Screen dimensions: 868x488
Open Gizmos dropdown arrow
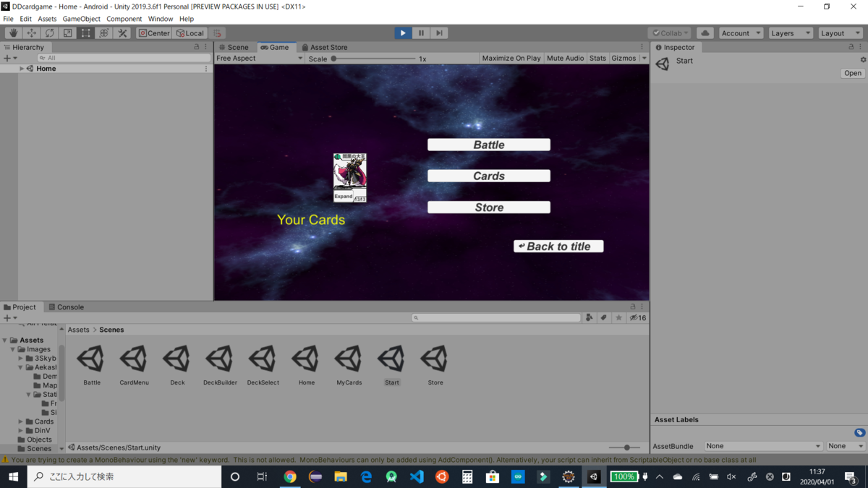pyautogui.click(x=644, y=58)
